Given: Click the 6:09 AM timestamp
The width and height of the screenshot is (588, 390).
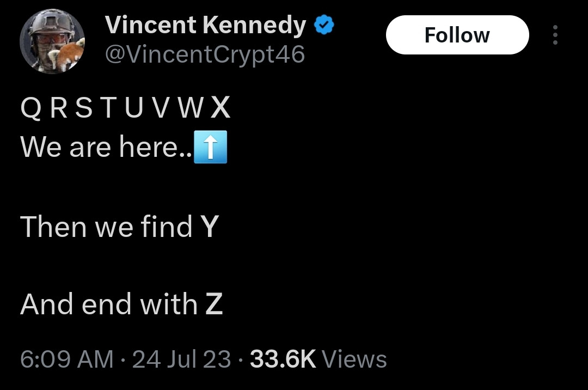Looking at the screenshot, I should point(66,359).
